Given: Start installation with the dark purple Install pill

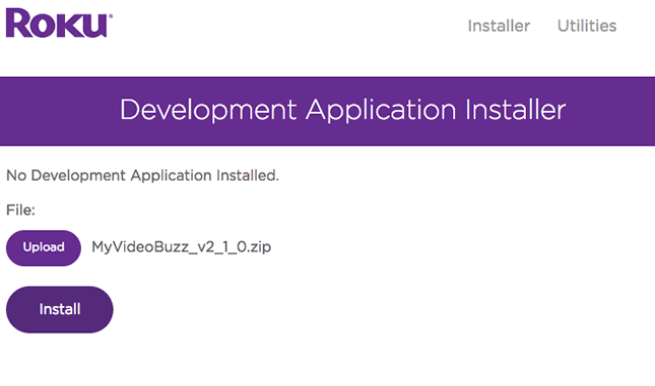Looking at the screenshot, I should click(x=59, y=310).
